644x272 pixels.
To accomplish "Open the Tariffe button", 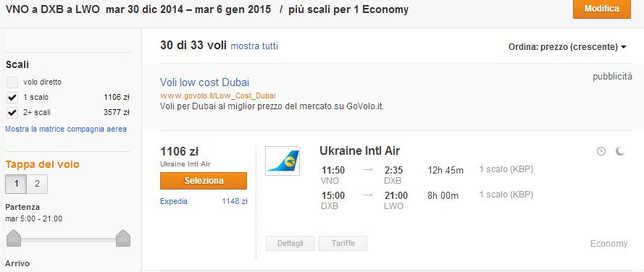I will coord(343,243).
